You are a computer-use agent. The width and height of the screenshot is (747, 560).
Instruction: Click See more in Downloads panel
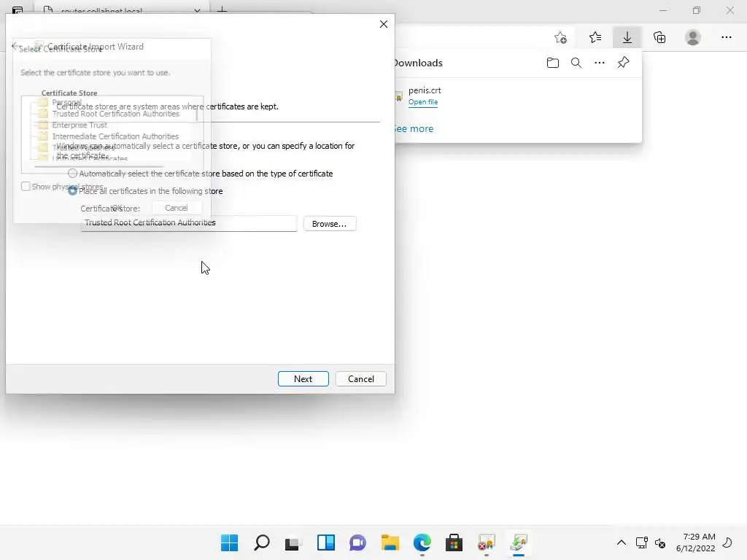pyautogui.click(x=414, y=128)
